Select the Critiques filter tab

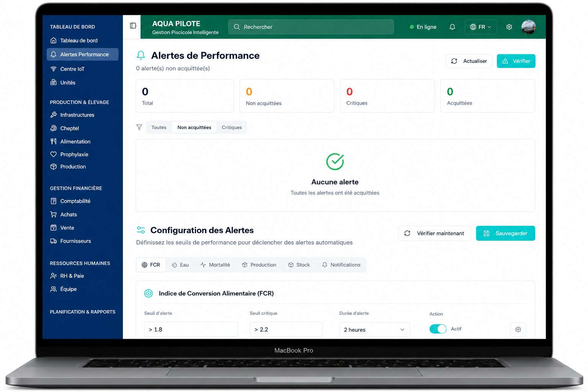click(x=232, y=127)
